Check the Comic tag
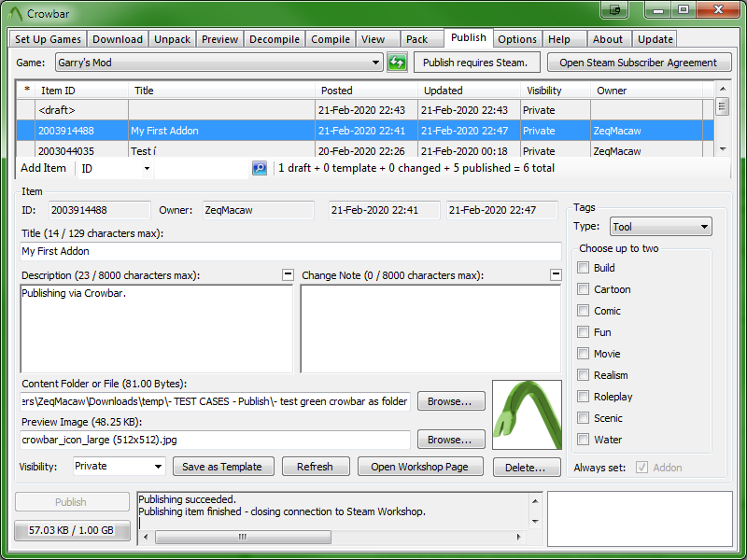 point(583,311)
